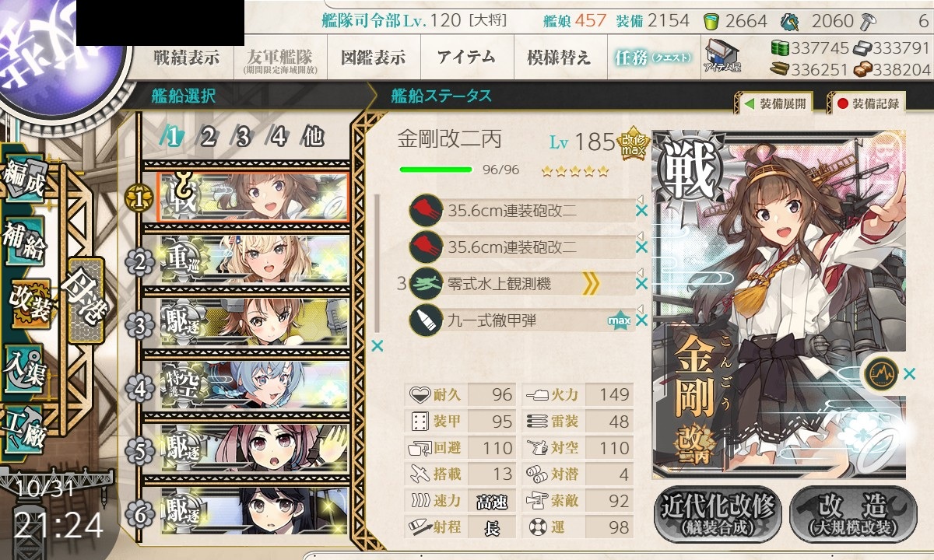The image size is (934, 560).
Task: Open the アイテム屋 shop icon
Action: [723, 57]
